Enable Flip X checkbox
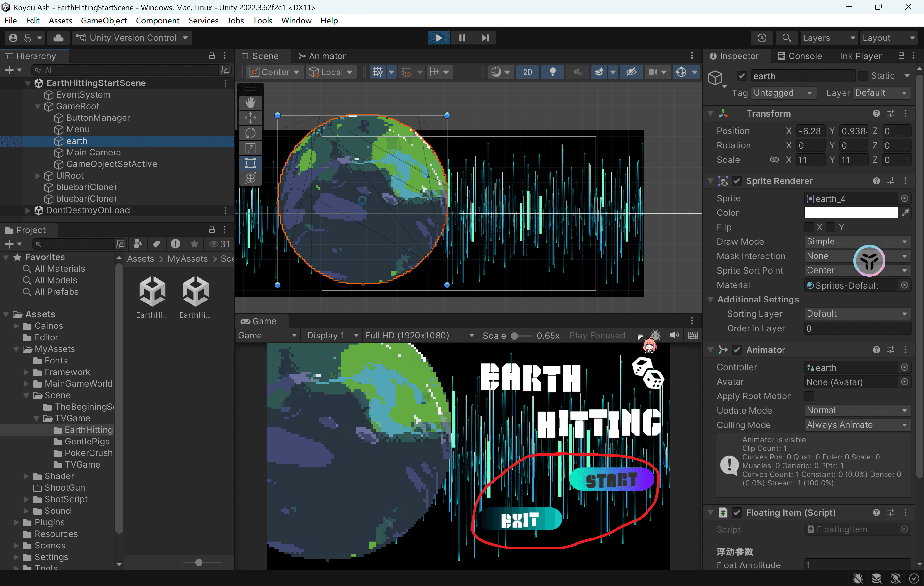The image size is (924, 586). point(809,227)
